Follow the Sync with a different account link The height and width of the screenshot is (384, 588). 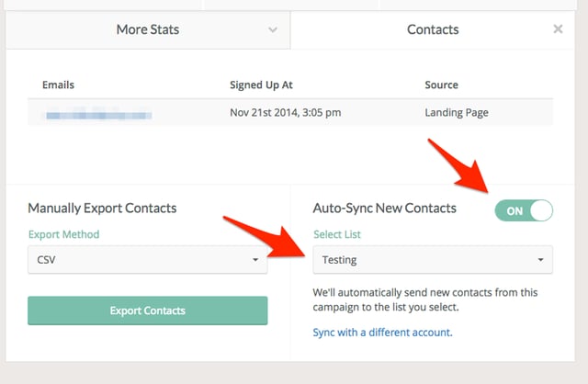tap(382, 333)
